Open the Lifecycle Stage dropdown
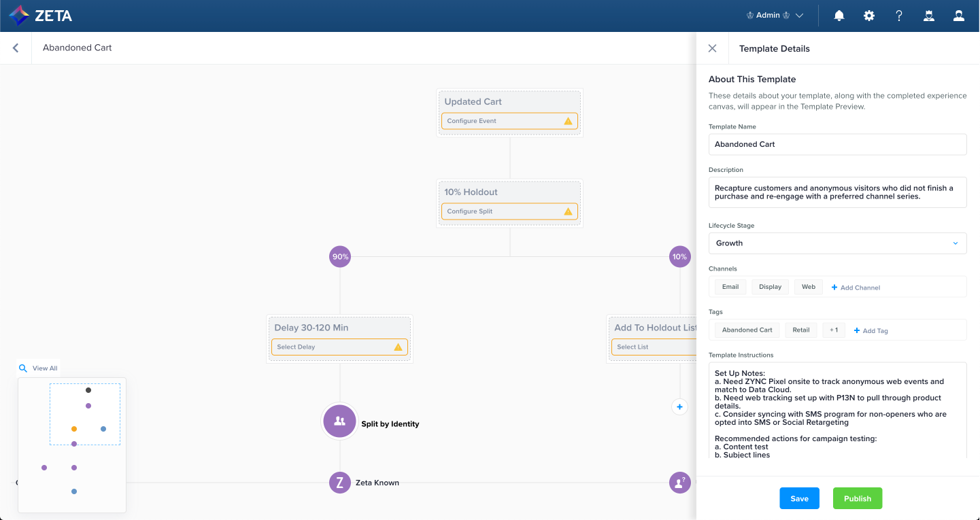Image resolution: width=980 pixels, height=520 pixels. point(837,243)
